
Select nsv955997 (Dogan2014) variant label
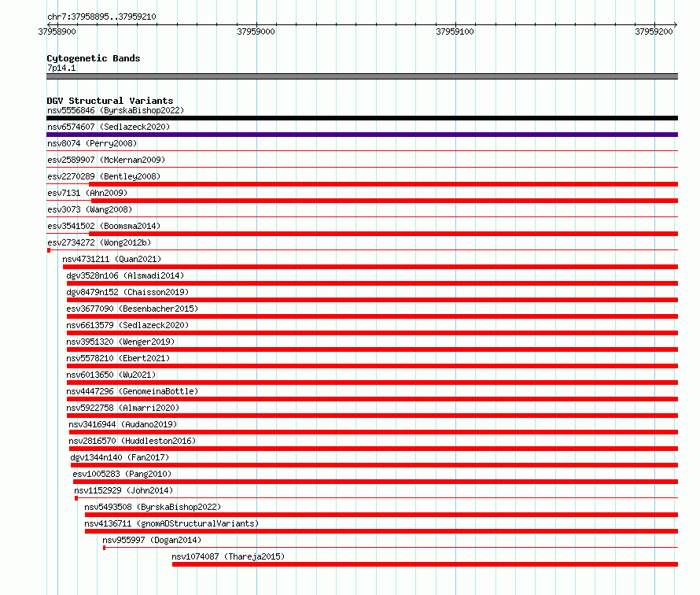[x=152, y=540]
